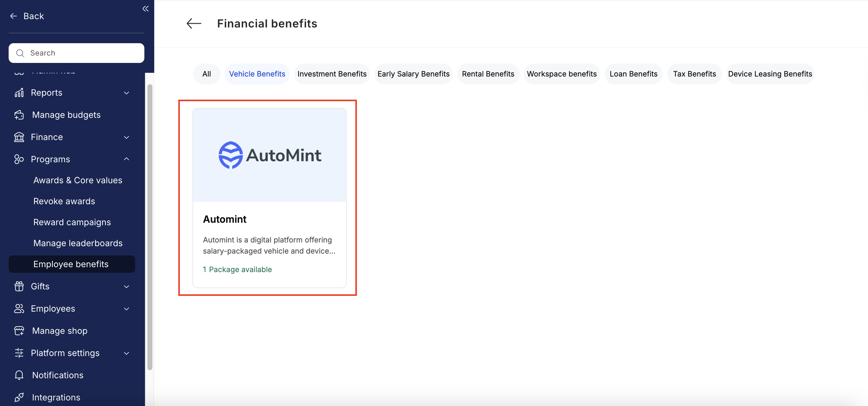868x406 pixels.
Task: Click the Automint card title
Action: pos(225,219)
